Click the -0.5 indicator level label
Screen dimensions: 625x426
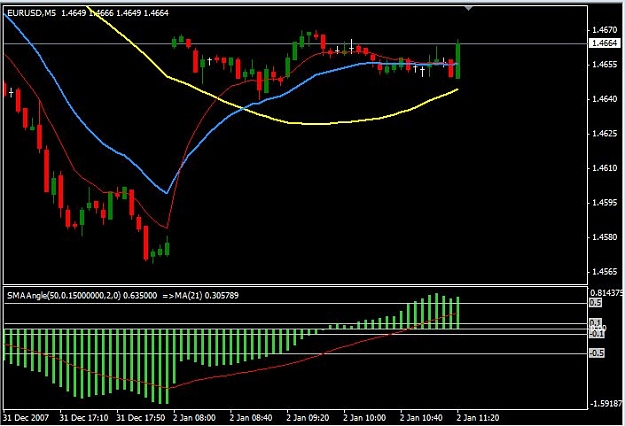597,353
